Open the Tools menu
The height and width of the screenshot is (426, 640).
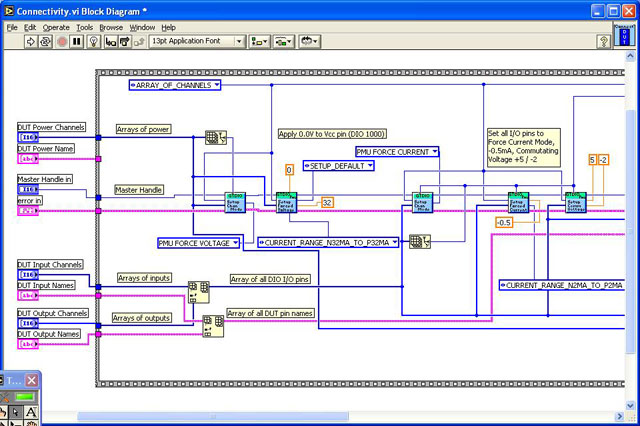[84, 27]
